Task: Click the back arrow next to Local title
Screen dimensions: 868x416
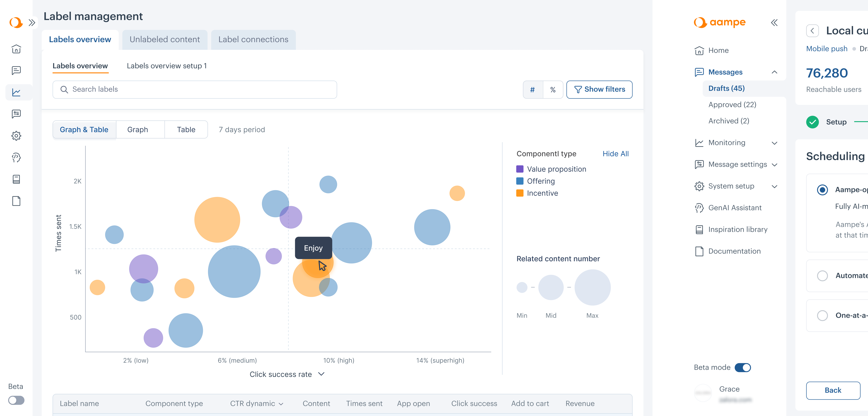Action: [812, 31]
